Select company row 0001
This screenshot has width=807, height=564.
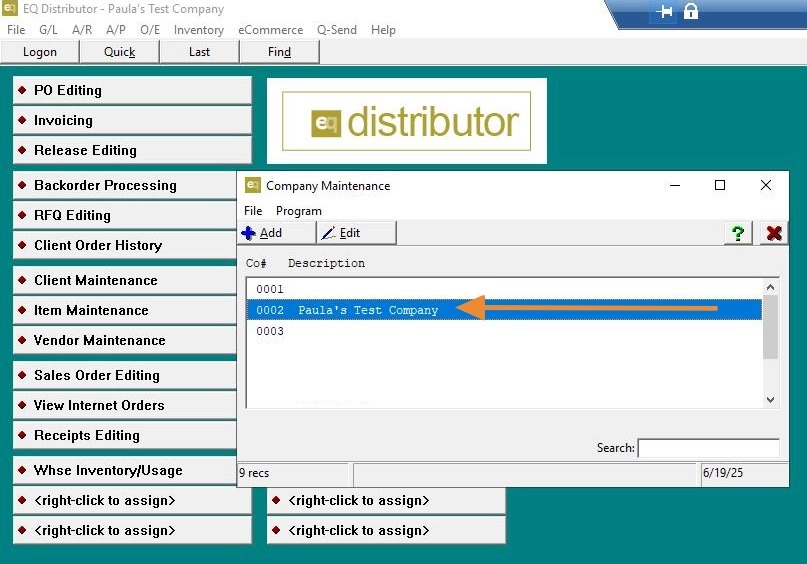coord(504,289)
